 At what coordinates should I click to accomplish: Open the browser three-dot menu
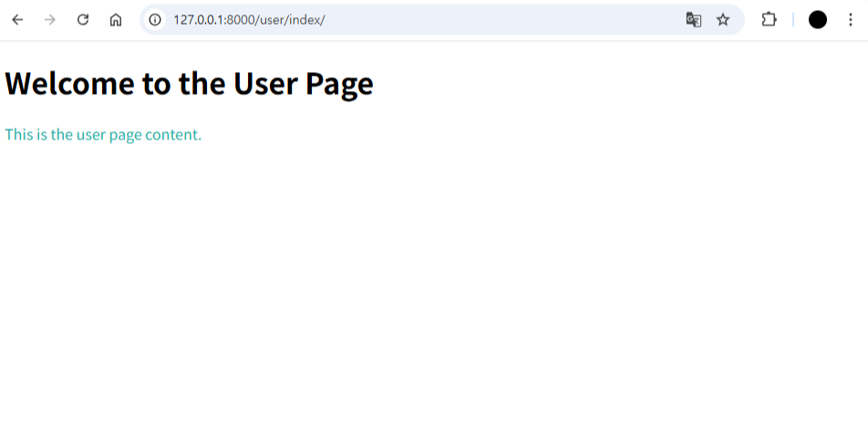coord(851,20)
